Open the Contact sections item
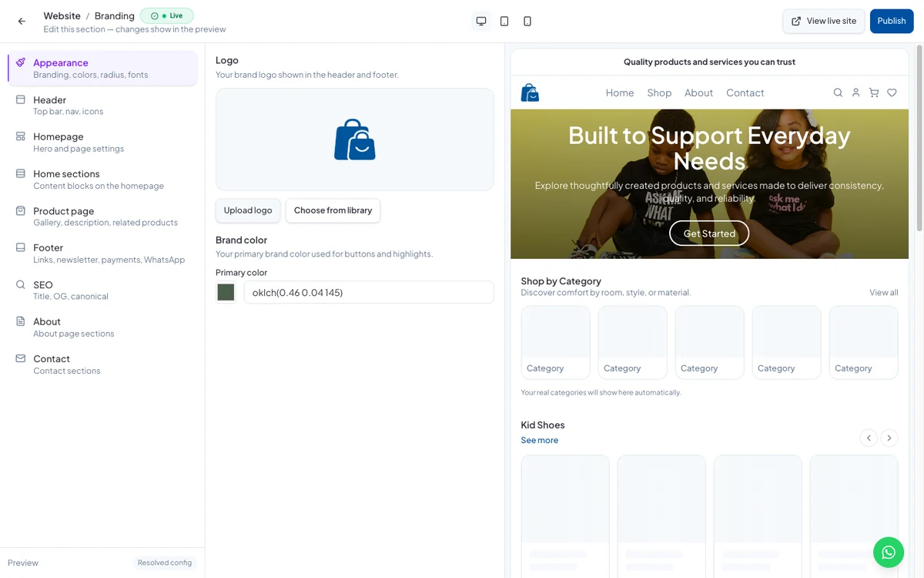 (x=102, y=364)
